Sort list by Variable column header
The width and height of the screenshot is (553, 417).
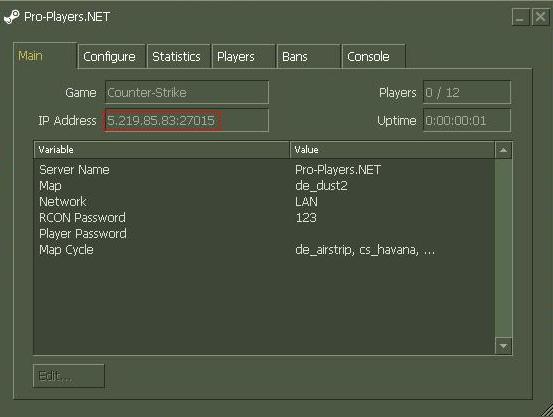point(162,150)
